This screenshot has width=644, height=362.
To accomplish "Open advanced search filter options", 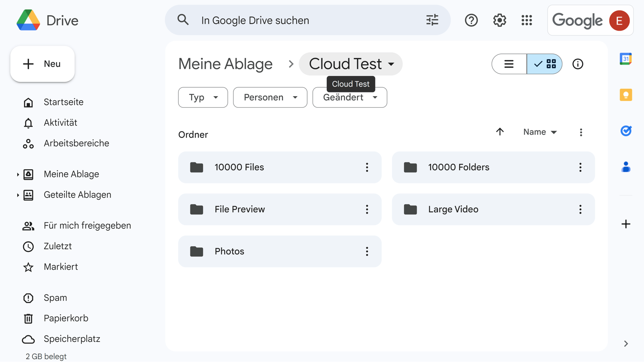I will pyautogui.click(x=432, y=20).
